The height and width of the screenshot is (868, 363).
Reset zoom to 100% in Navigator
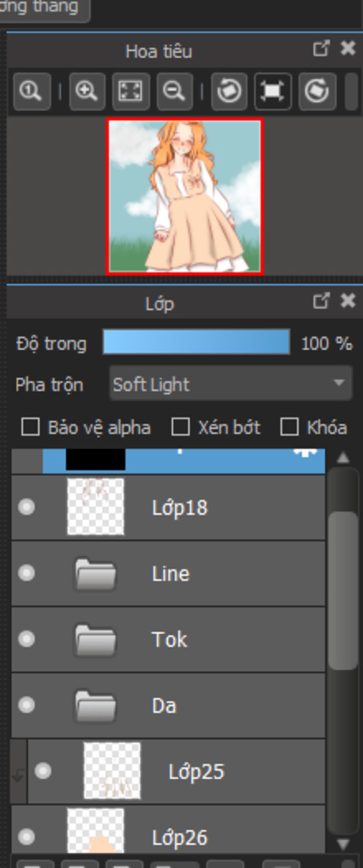click(31, 91)
